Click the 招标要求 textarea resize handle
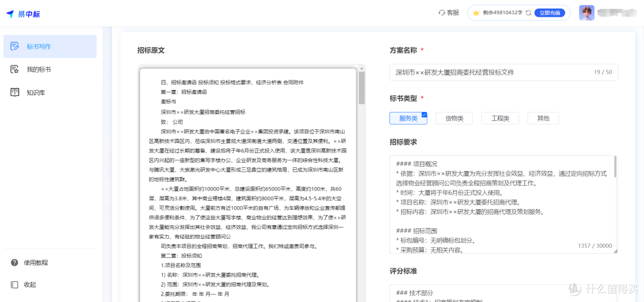This screenshot has width=644, height=302. click(615, 251)
